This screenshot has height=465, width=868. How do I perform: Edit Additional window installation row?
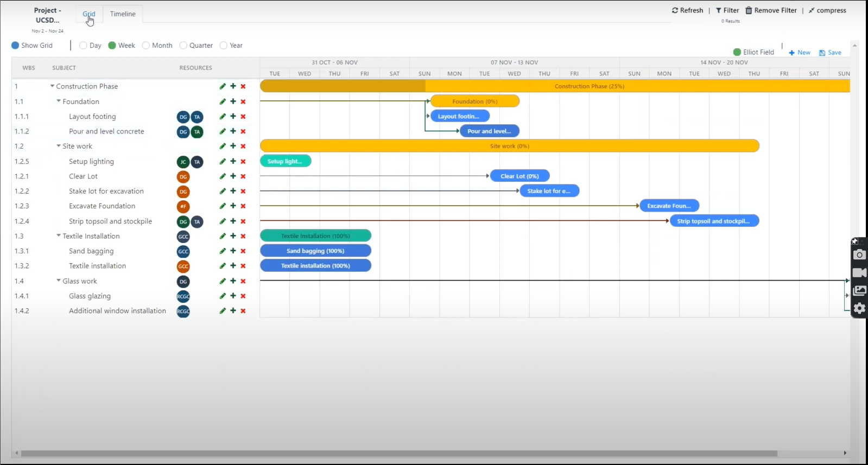click(x=223, y=311)
